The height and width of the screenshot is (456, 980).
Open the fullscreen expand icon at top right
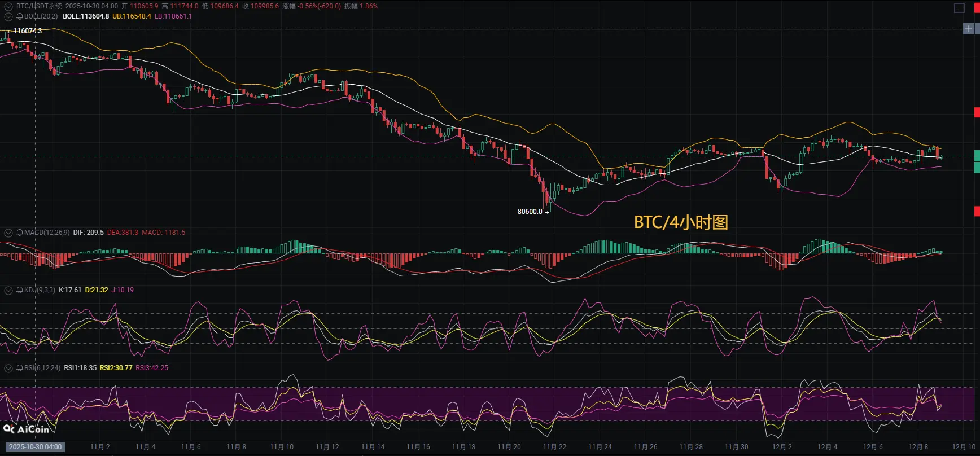(x=959, y=8)
